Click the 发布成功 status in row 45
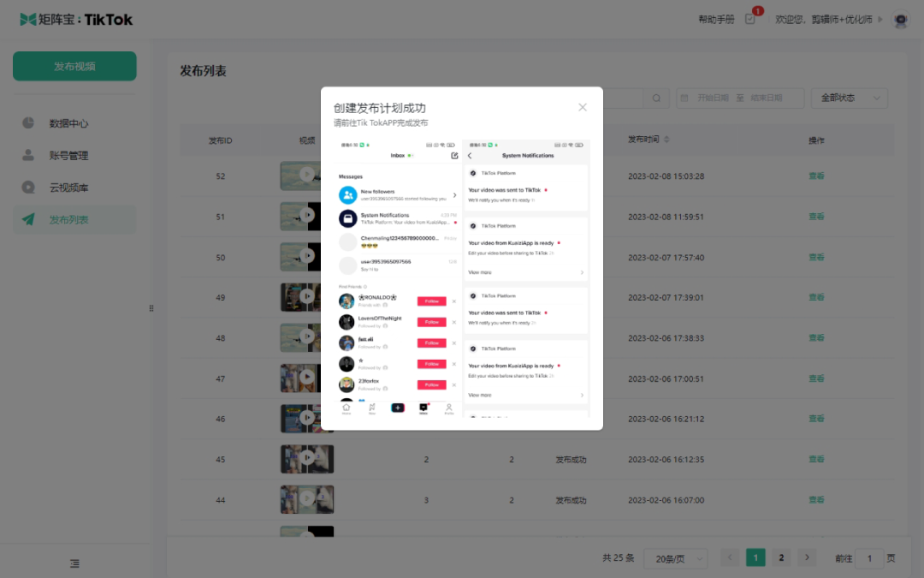The width and height of the screenshot is (924, 578). [x=571, y=460]
